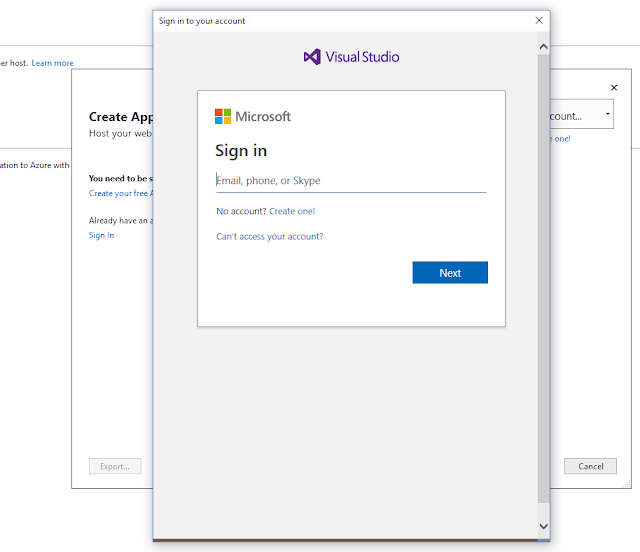This screenshot has width=640, height=552.
Task: Click the scroll down arrow in sign-in dialog
Action: [543, 526]
